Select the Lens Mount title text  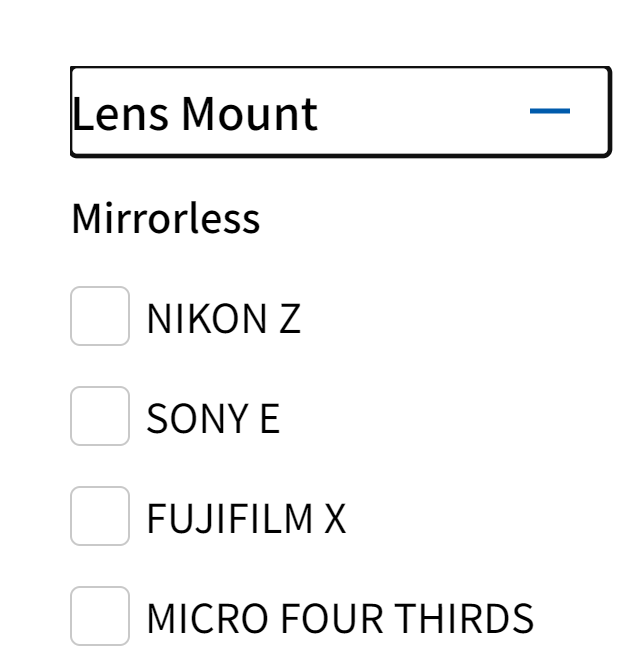point(195,113)
